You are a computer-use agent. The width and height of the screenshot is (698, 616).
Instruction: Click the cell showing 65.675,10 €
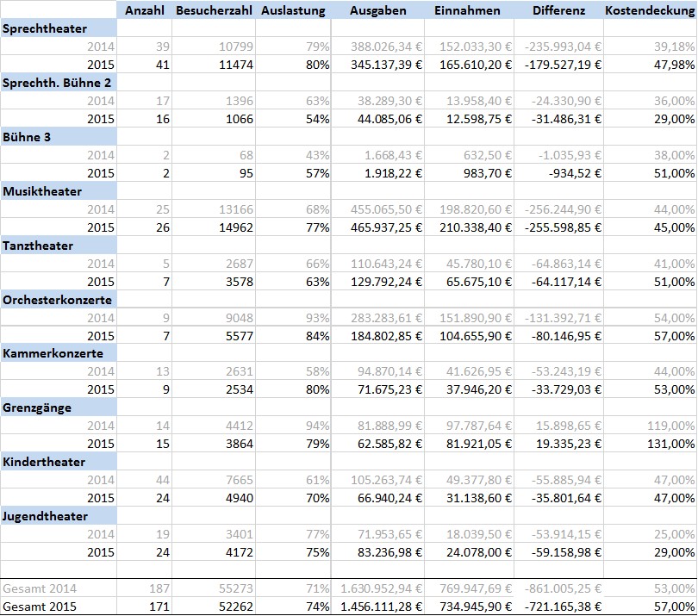(x=469, y=282)
